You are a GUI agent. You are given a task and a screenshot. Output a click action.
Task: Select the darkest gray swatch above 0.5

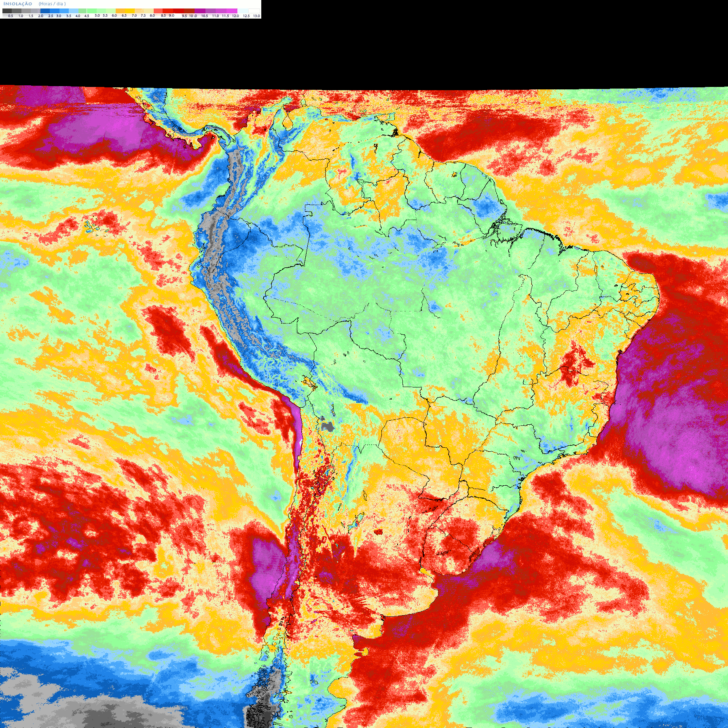7,11
